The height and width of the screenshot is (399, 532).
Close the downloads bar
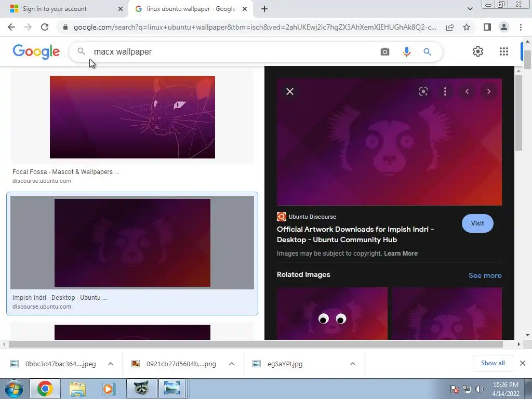[x=523, y=363]
